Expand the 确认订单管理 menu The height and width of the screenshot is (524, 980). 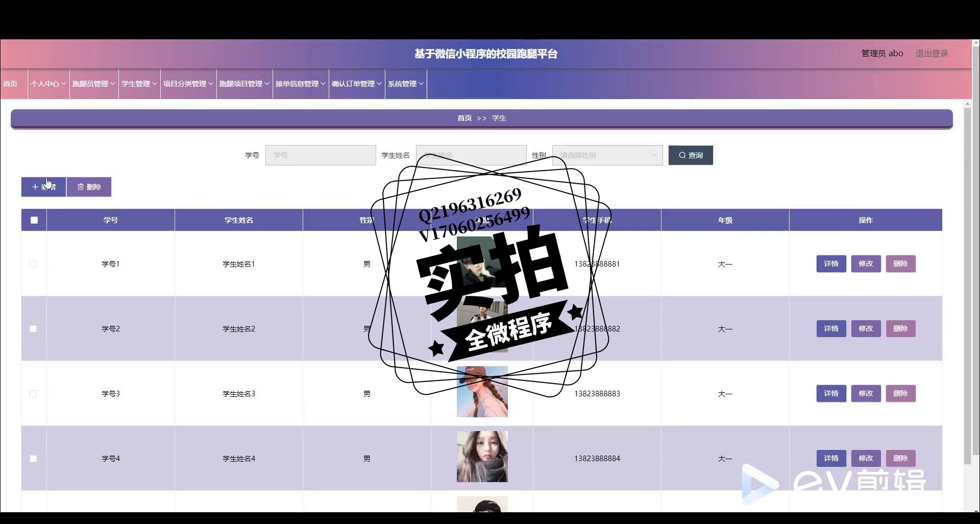click(x=357, y=84)
